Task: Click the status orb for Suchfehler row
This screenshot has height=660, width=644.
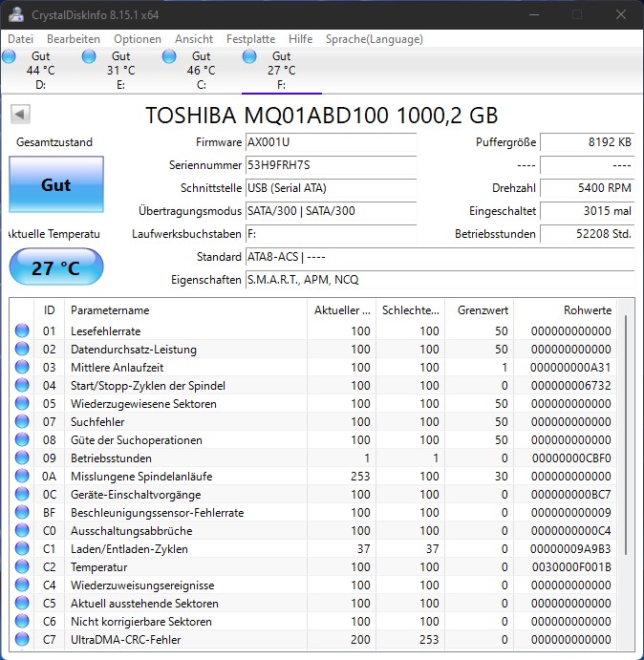Action: pyautogui.click(x=22, y=421)
